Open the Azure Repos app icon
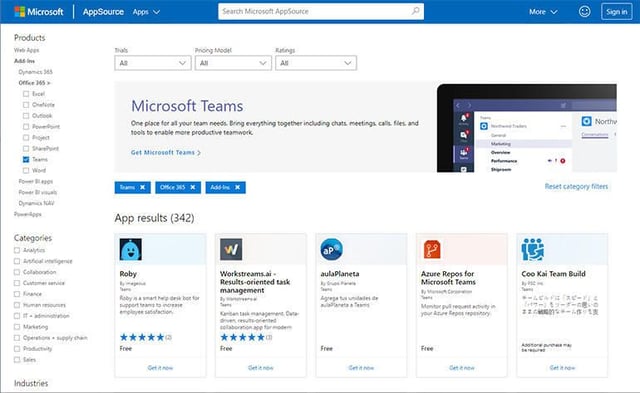The image size is (640, 393). coord(432,249)
